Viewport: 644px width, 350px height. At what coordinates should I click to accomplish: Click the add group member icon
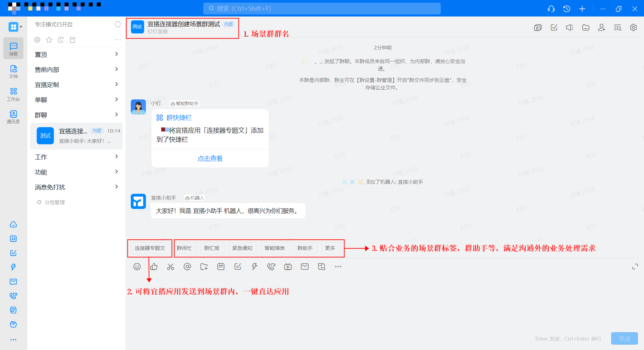(602, 28)
